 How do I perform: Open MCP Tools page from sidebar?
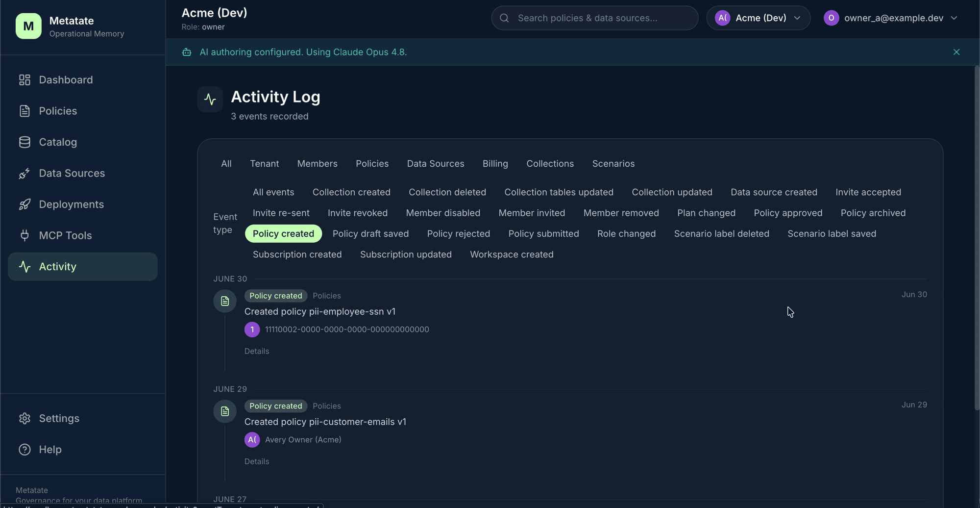[83, 235]
